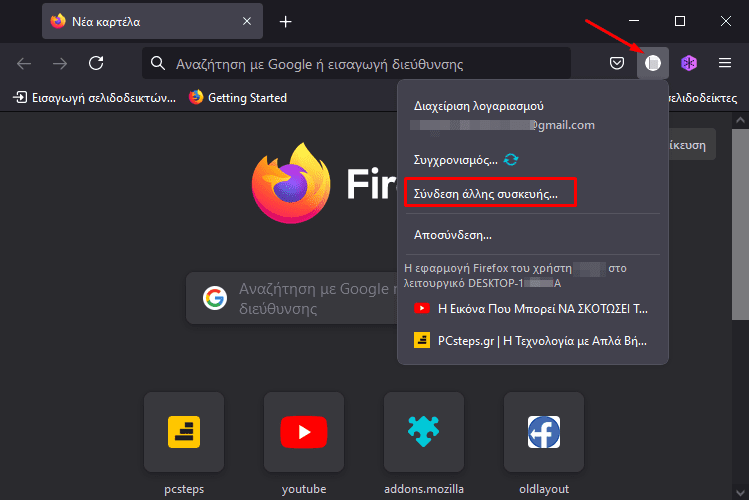Click the Google G logo in search box
This screenshot has height=500, width=749.
(215, 298)
